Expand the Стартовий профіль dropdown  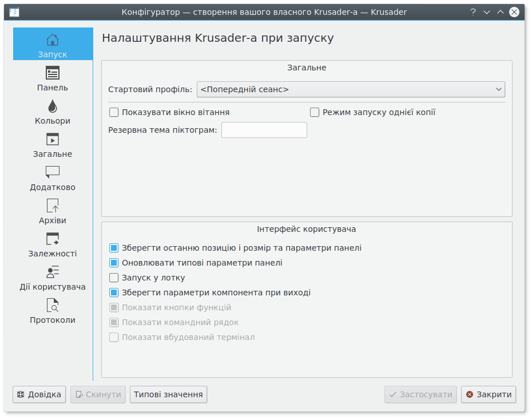pos(351,89)
